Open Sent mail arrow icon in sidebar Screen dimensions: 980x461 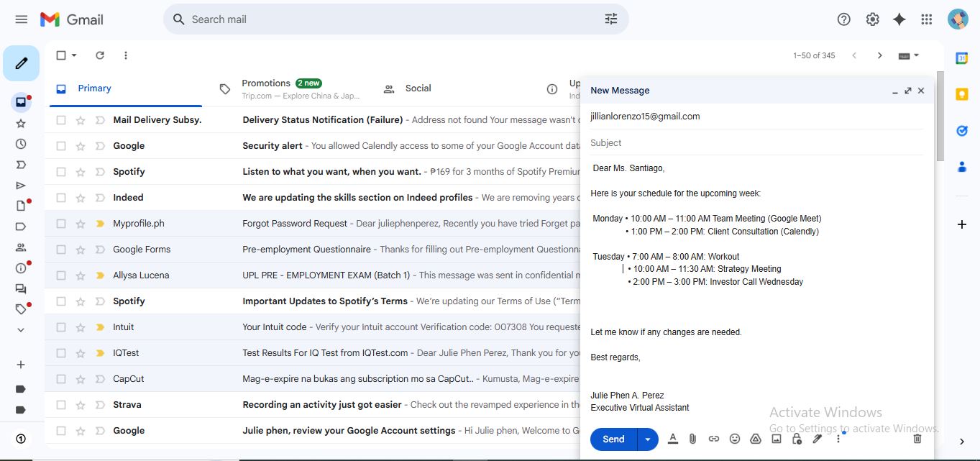21,186
